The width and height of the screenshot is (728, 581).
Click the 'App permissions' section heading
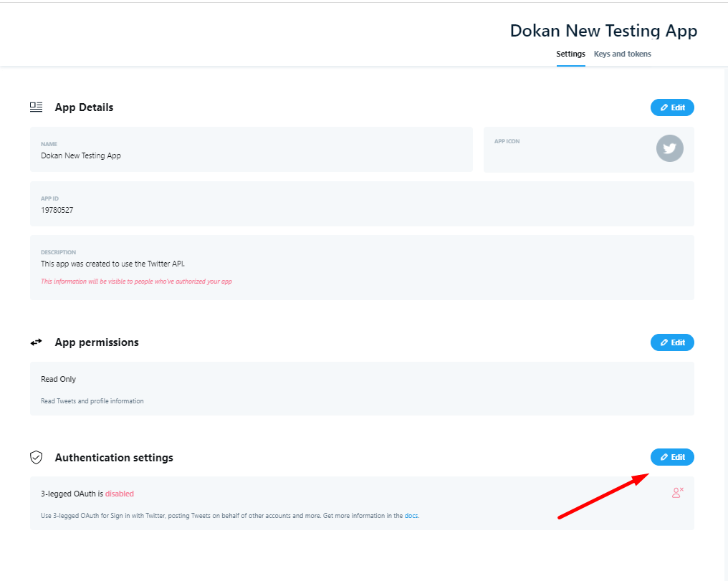(97, 342)
